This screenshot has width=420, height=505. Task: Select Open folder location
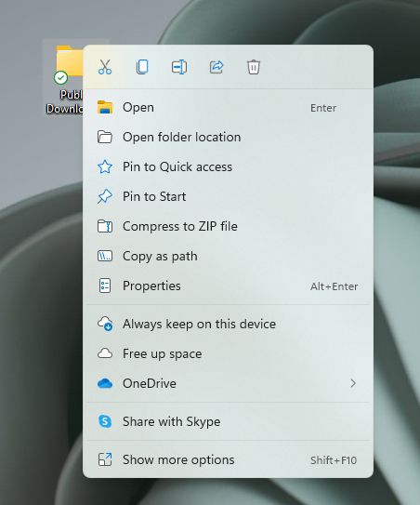[x=228, y=138]
